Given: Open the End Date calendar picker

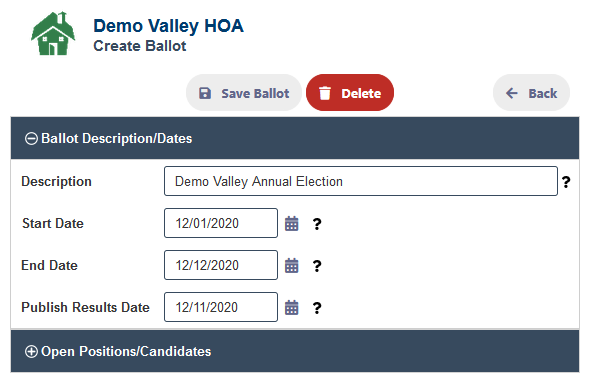Looking at the screenshot, I should 291,265.
